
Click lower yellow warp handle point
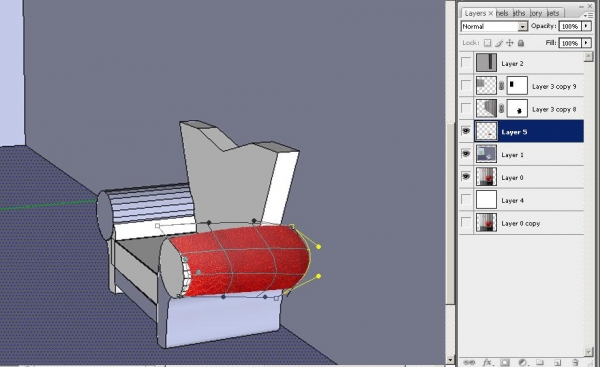318,276
